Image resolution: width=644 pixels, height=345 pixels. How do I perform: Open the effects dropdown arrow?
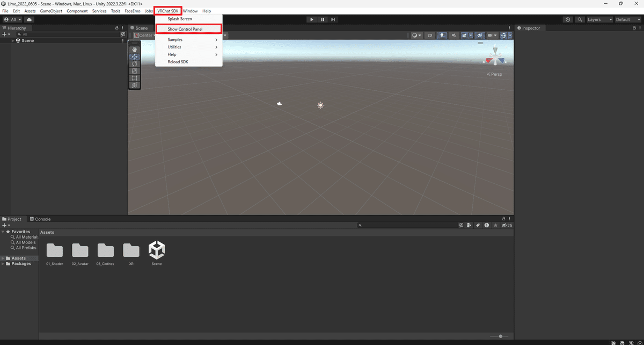coord(471,35)
